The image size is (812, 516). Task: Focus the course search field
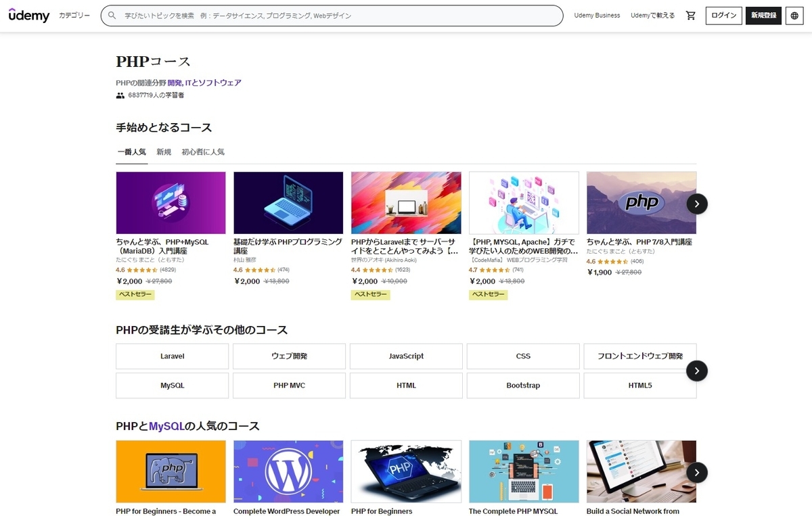click(x=332, y=16)
